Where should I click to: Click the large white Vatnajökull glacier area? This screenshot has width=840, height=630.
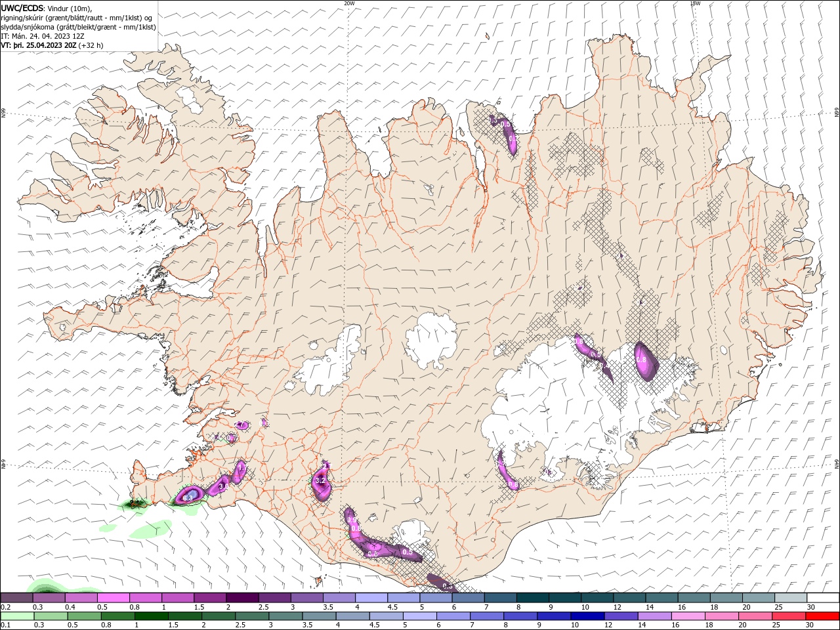coord(558,407)
